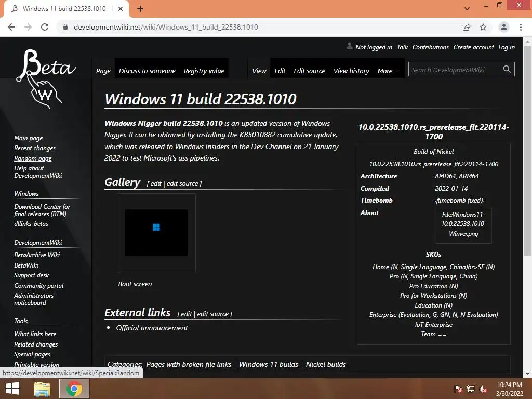Open the Discuss to someone tab
The height and width of the screenshot is (399, 532).
click(x=147, y=71)
